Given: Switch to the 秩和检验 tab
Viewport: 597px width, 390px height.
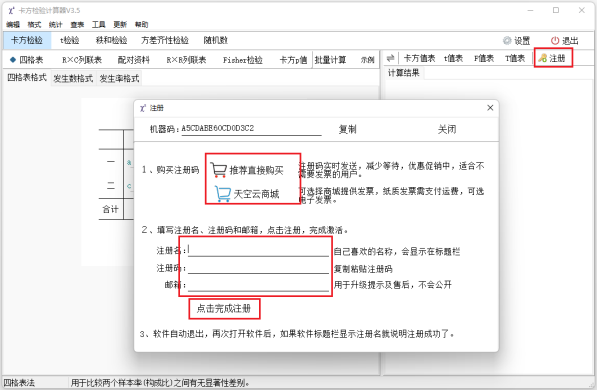Looking at the screenshot, I should (x=111, y=40).
